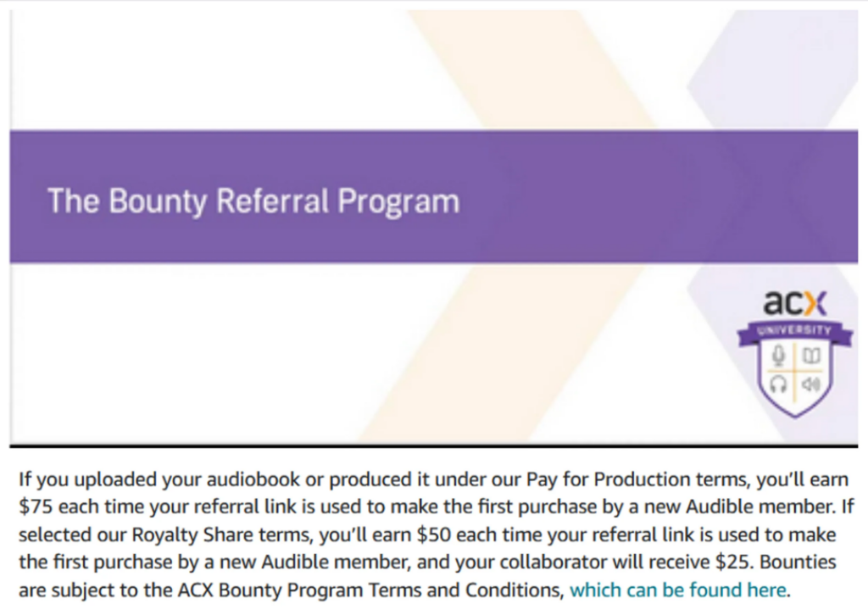Click the 'The Bounty Referral Program' title
This screenshot has height=615, width=868.
pyautogui.click(x=253, y=202)
